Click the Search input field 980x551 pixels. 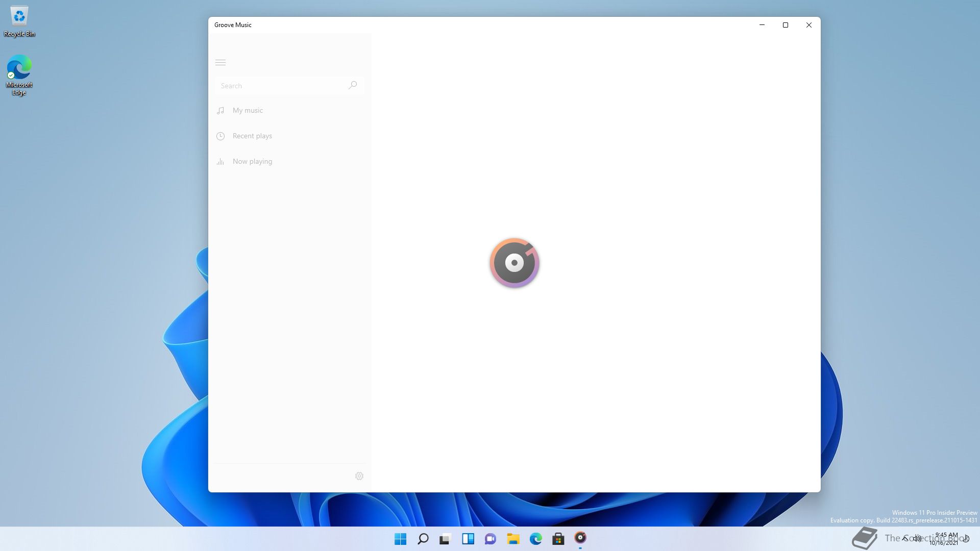click(x=289, y=86)
